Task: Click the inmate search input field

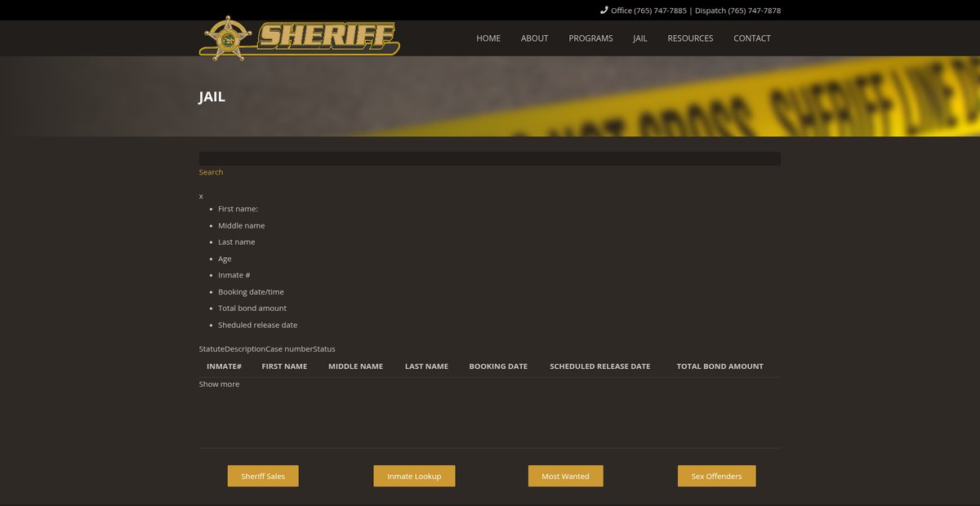Action: pos(490,158)
